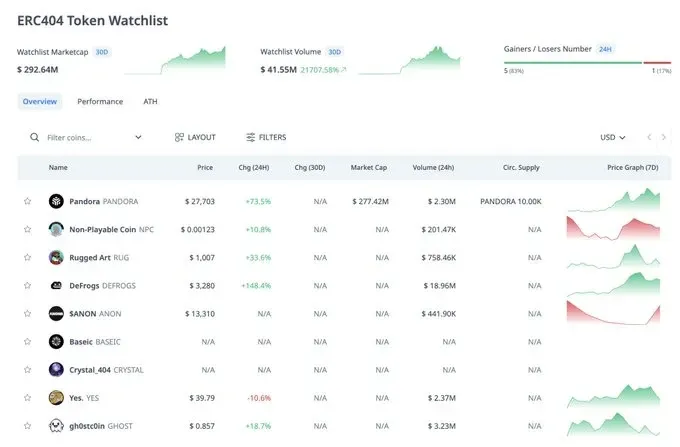Screen dimensions: 680x447
Task: Open the USD currency dropdown
Action: click(612, 137)
